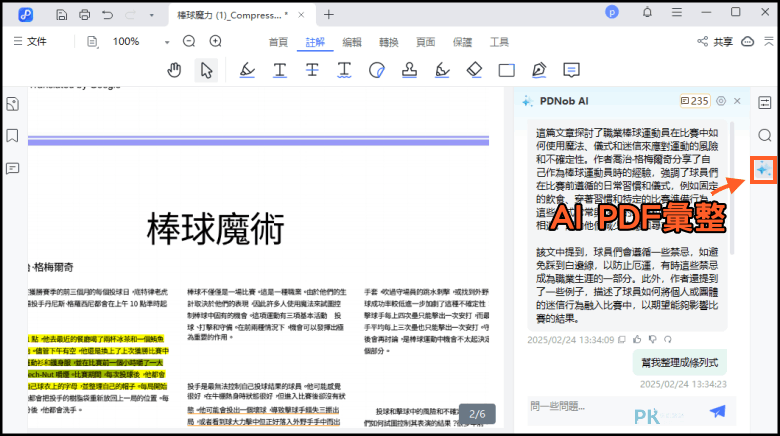Click the Print icon
The width and height of the screenshot is (780, 436).
85,15
